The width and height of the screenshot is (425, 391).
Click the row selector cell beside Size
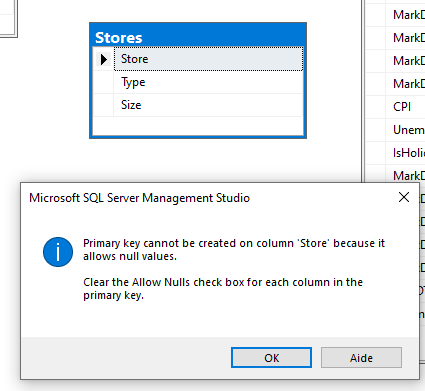(104, 105)
